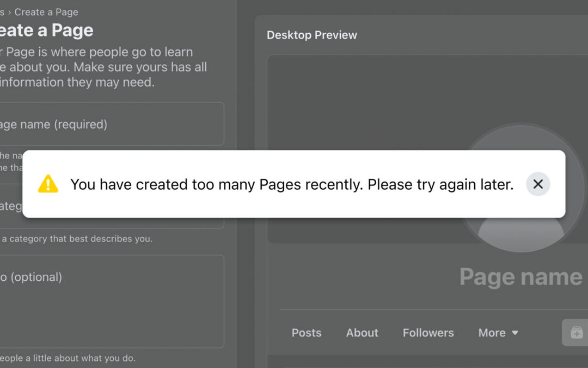Click the Desktop Preview heading
588x368 pixels.
(x=312, y=35)
